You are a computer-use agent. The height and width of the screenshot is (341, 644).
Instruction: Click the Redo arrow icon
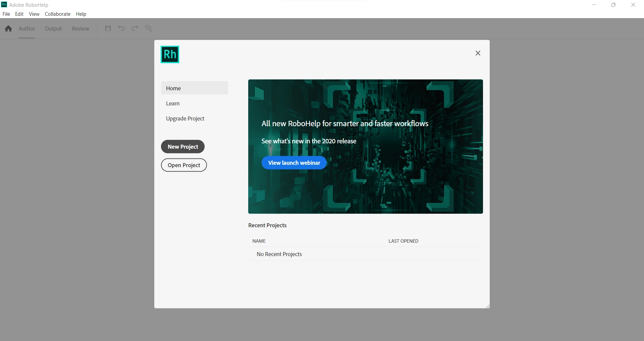[x=135, y=28]
